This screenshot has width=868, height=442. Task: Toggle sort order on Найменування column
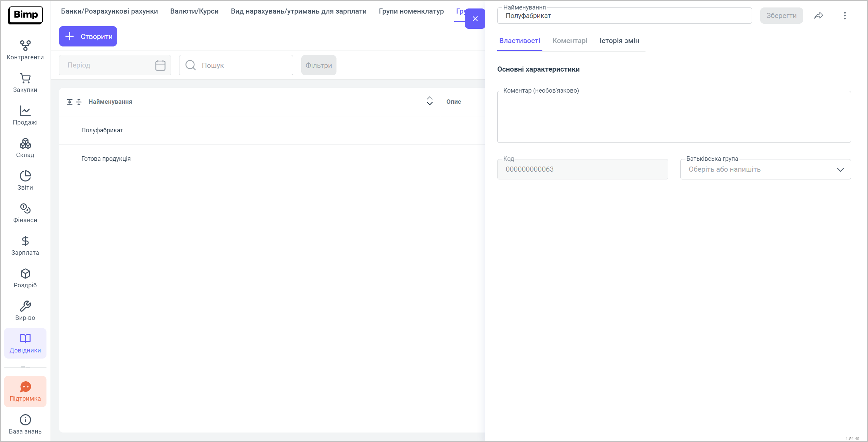[429, 101]
